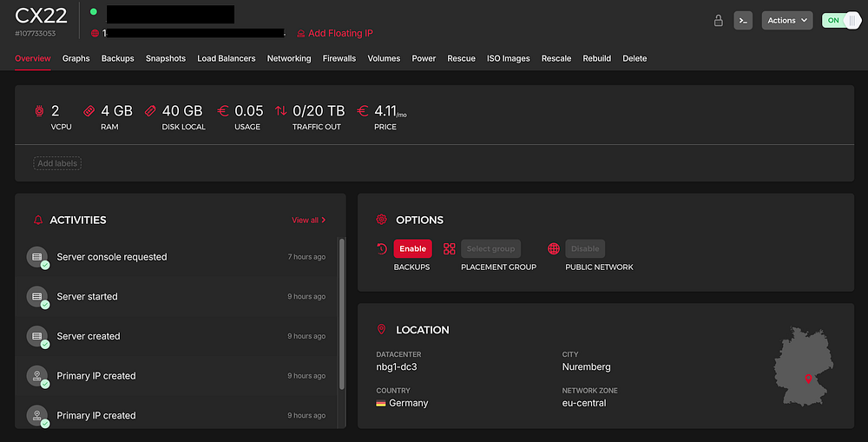Image resolution: width=868 pixels, height=442 pixels.
Task: Click View all activities link
Action: (x=308, y=220)
